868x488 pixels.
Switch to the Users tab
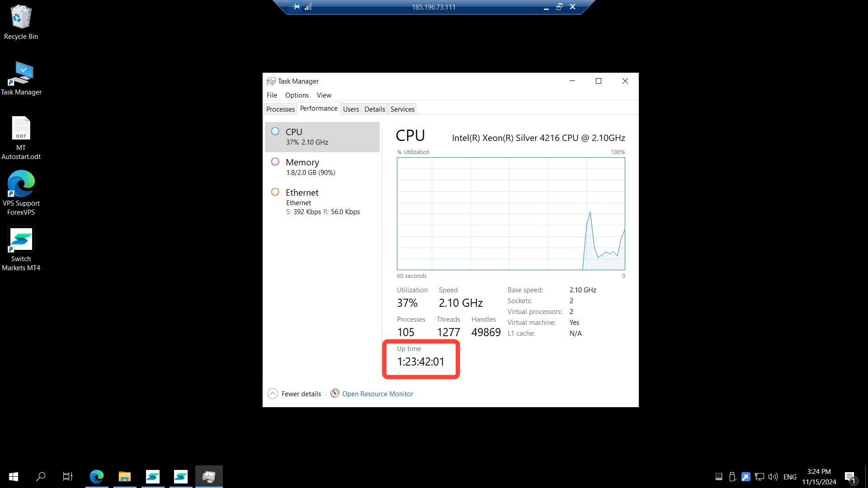pos(351,109)
